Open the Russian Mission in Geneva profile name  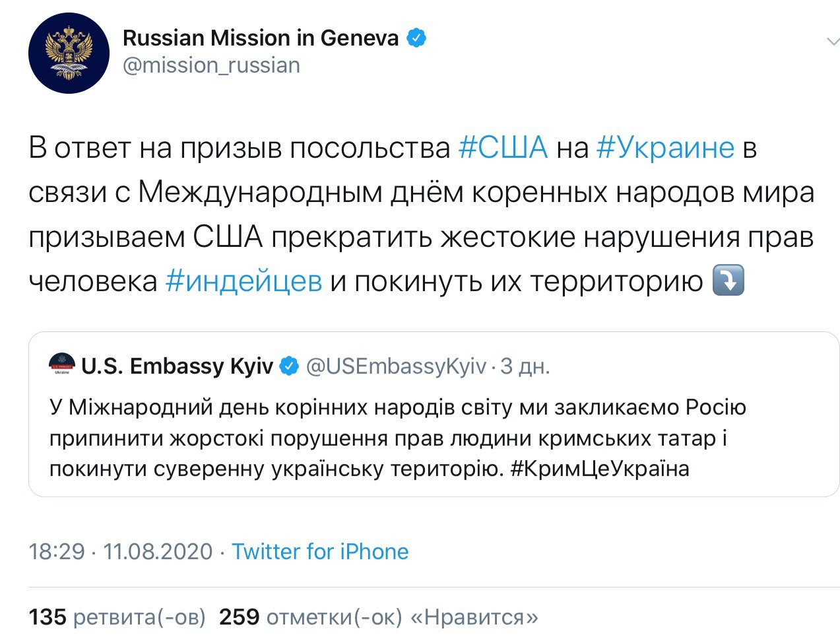click(x=261, y=38)
